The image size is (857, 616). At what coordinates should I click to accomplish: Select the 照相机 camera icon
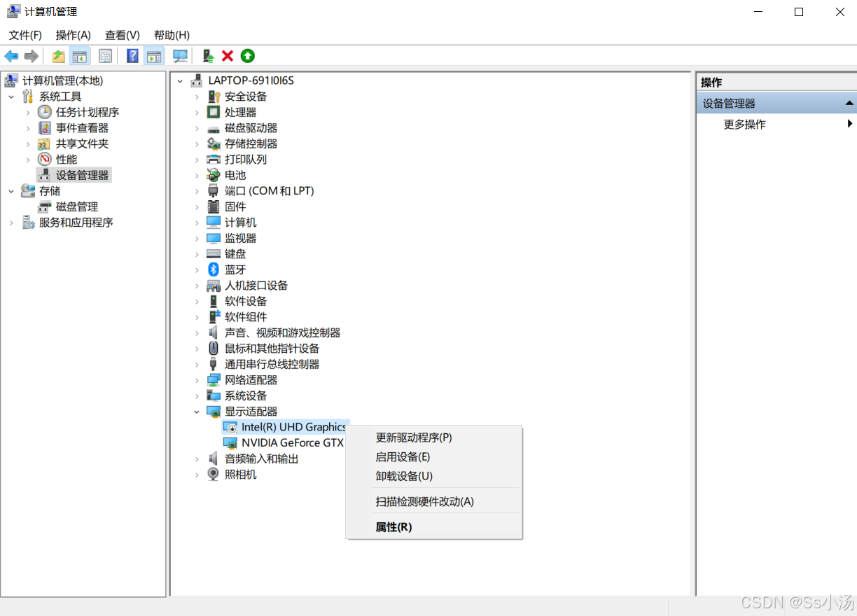pos(214,475)
